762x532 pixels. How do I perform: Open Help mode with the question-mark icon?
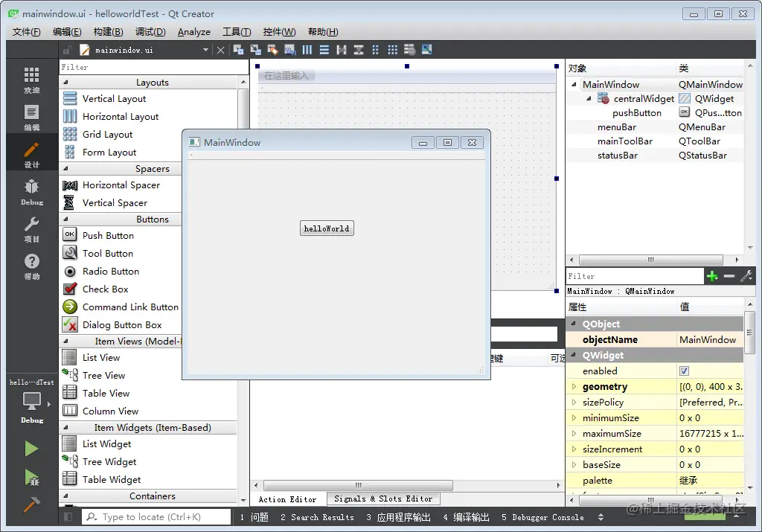31,266
